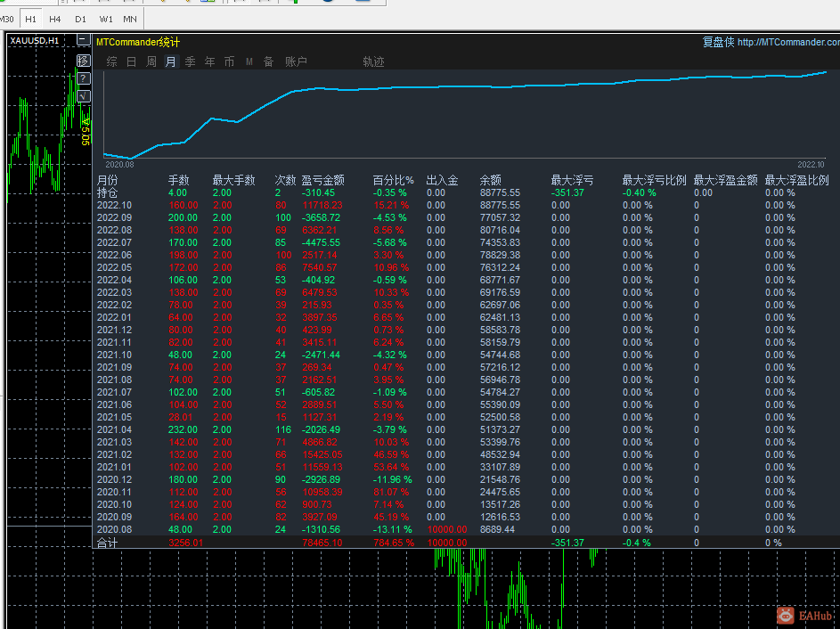The image size is (840, 629).
Task: Open the 年 yearly statistics tab
Action: pyautogui.click(x=209, y=61)
